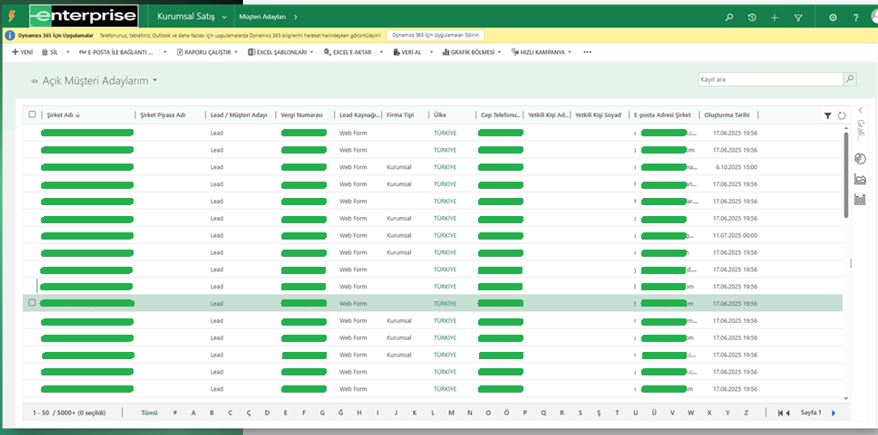Image resolution: width=878 pixels, height=435 pixels.
Task: Click the plus quick-create icon in header
Action: pyautogui.click(x=774, y=17)
